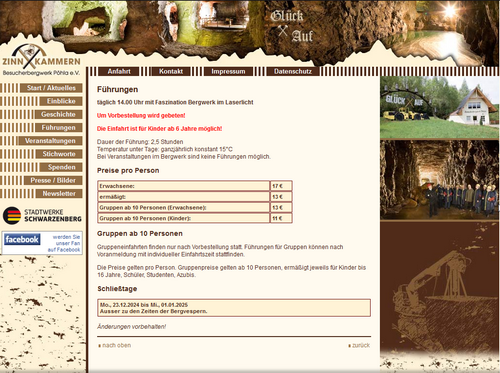
Task: Go to the Impressum page
Action: (228, 71)
